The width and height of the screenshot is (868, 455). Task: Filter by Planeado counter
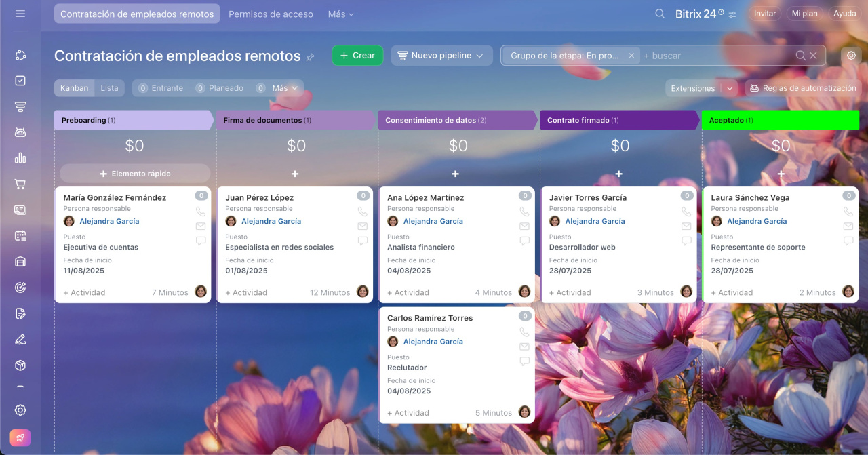coord(219,88)
